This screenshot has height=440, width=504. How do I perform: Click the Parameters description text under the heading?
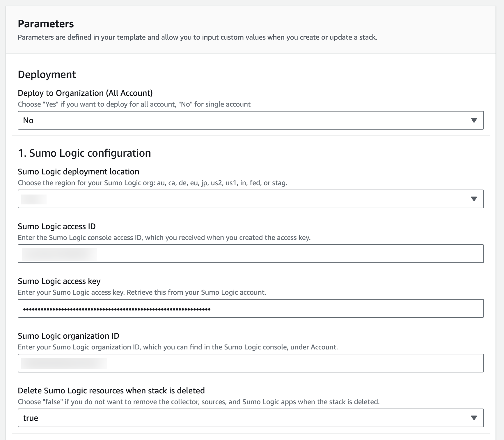(x=197, y=37)
